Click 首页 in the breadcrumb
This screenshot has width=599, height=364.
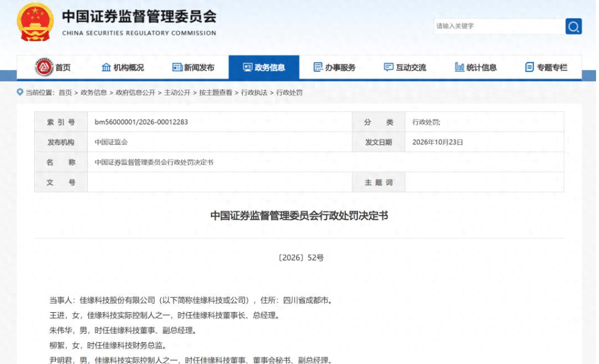click(x=65, y=92)
